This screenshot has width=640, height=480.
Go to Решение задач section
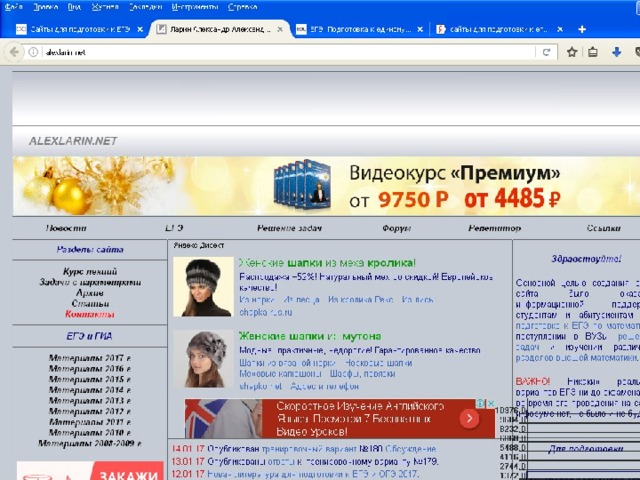tap(289, 228)
